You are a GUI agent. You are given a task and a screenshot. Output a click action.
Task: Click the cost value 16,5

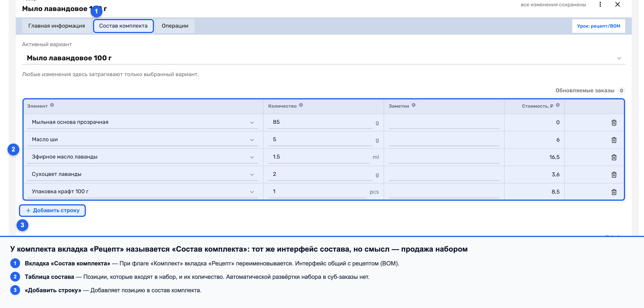pos(554,157)
